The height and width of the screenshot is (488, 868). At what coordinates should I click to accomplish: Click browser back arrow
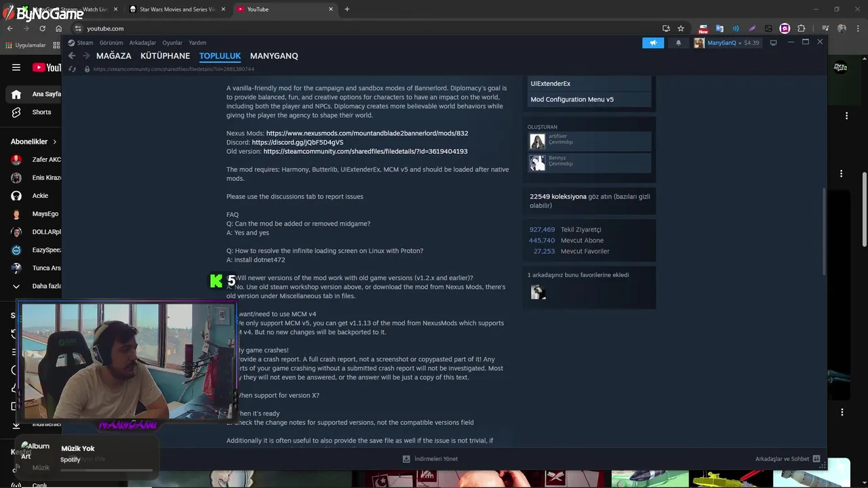point(9,28)
